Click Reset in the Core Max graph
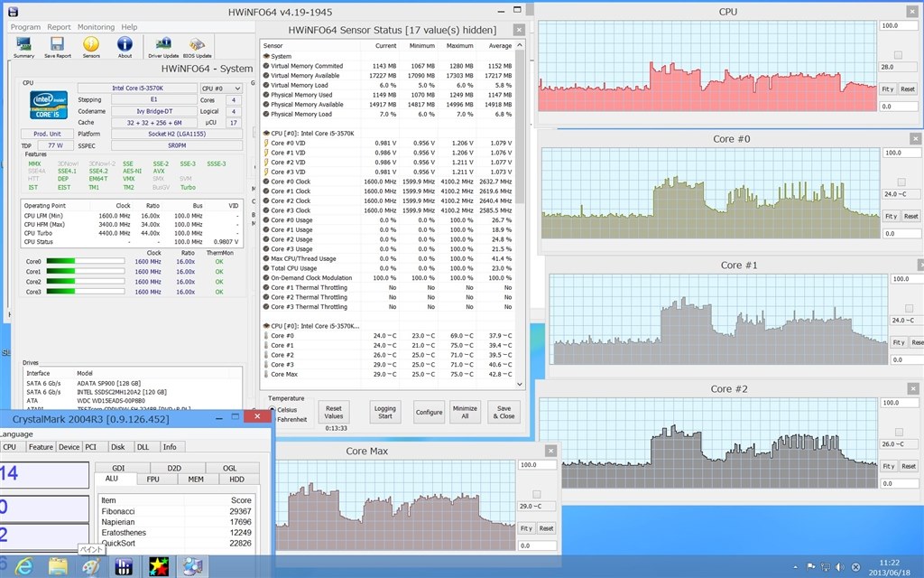 pos(546,528)
